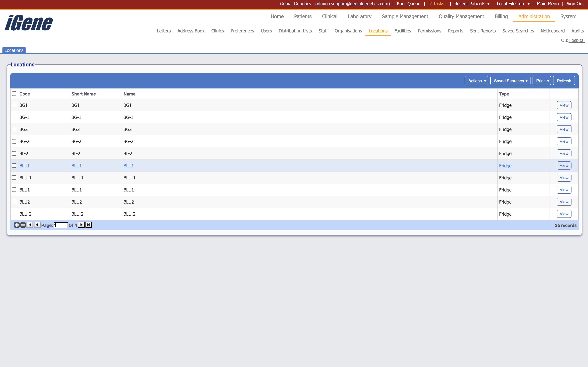Click the Refresh button
Image resolution: width=588 pixels, height=367 pixels.
[564, 81]
